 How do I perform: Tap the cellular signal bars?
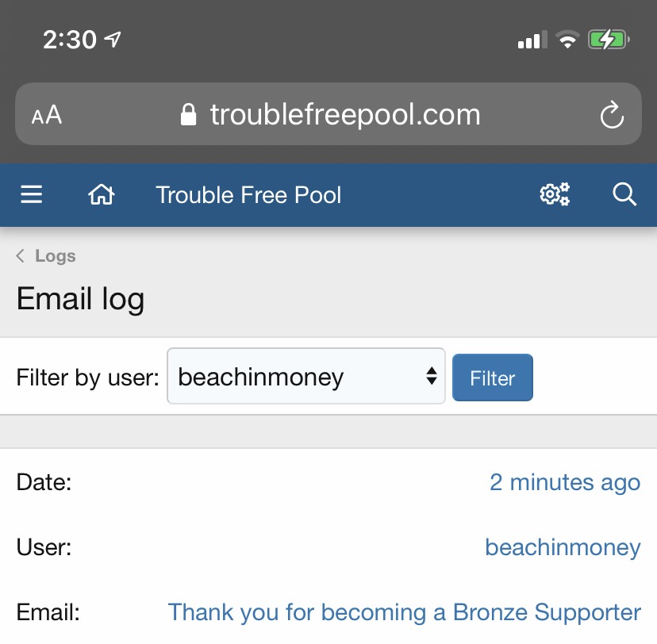[532, 40]
